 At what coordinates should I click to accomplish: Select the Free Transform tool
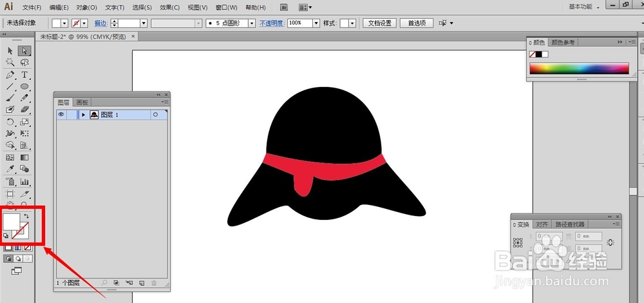[24, 133]
